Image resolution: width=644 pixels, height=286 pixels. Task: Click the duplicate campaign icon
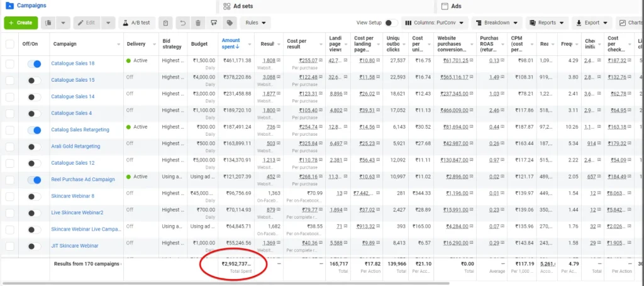(48, 23)
